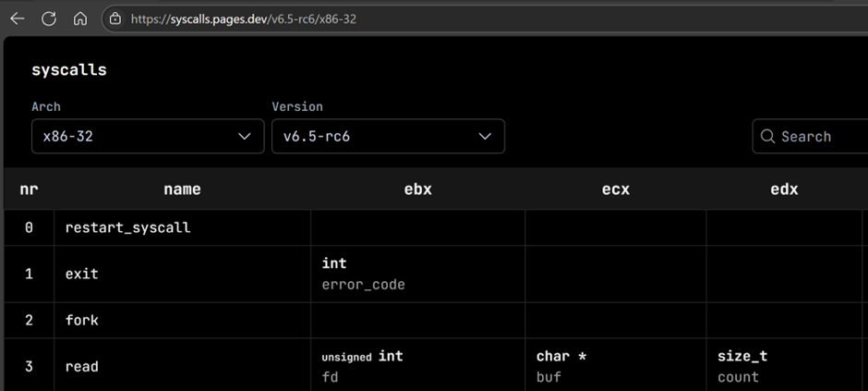Go to browser home page icon
The height and width of the screenshot is (391, 868).
click(80, 18)
